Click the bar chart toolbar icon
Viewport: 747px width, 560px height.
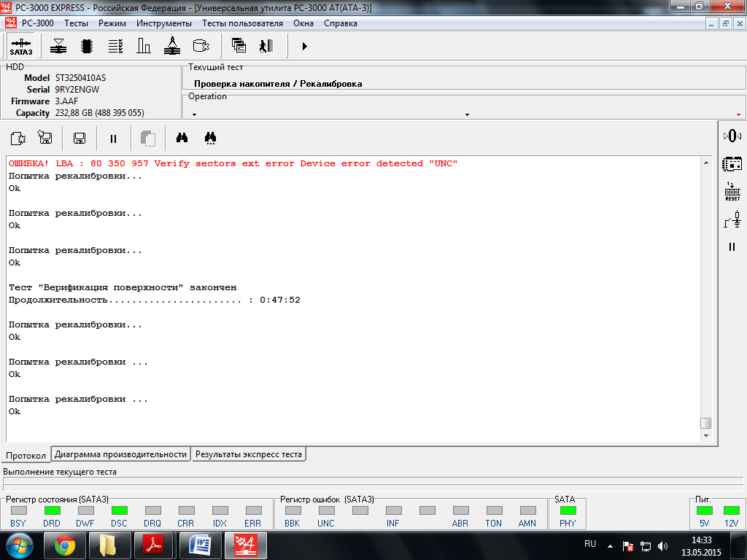coord(144,46)
